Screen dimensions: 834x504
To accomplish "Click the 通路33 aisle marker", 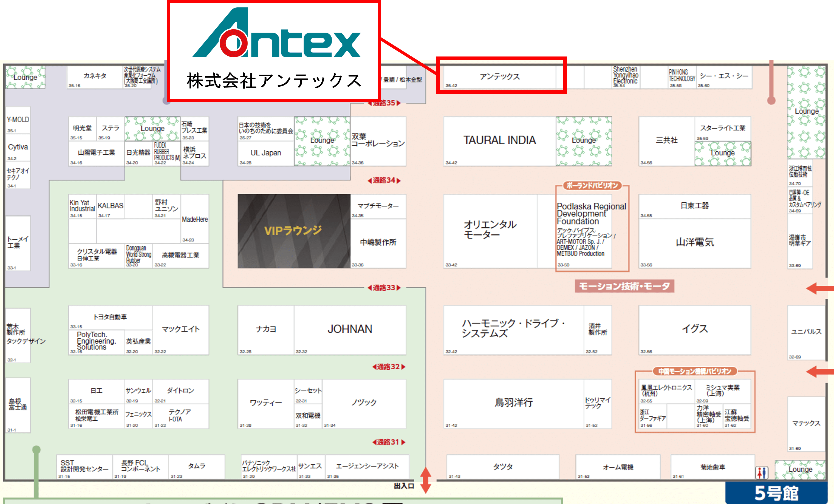I will tap(384, 288).
